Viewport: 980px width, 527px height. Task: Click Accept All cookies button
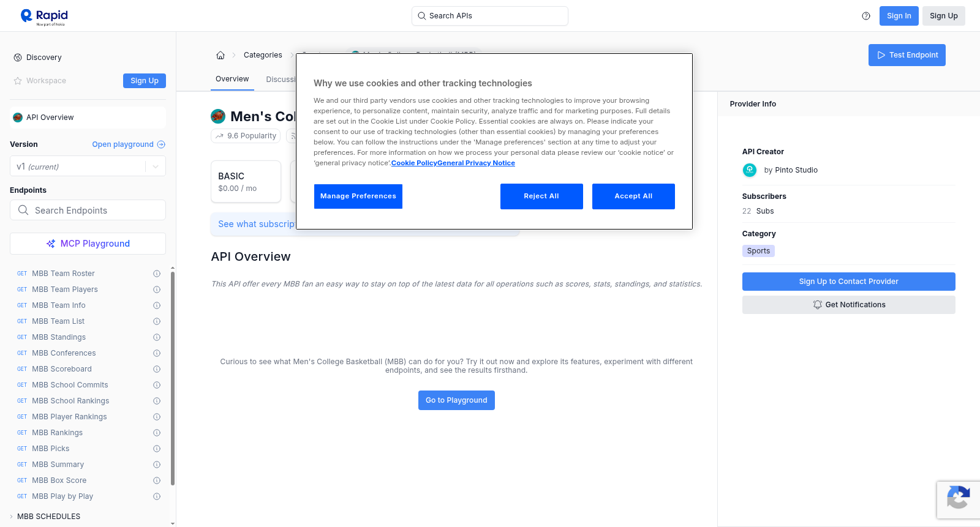633,196
